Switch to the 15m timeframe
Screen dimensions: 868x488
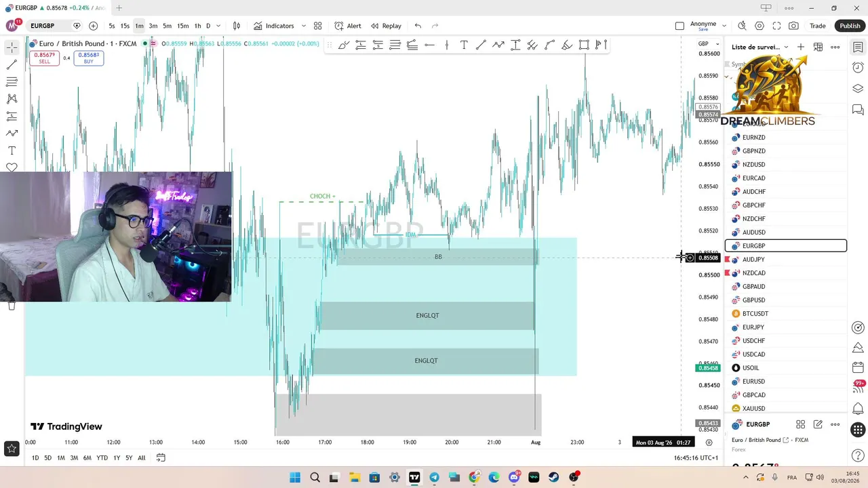tap(183, 26)
